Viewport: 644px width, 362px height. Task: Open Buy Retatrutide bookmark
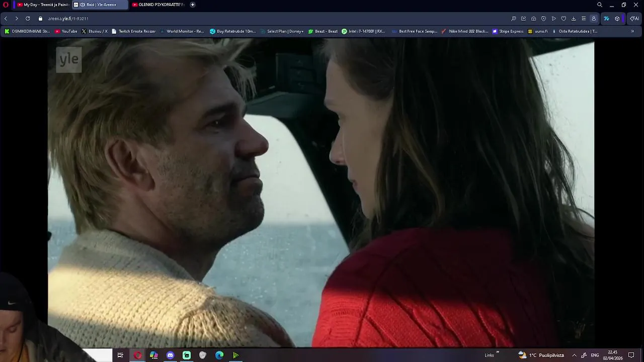233,31
